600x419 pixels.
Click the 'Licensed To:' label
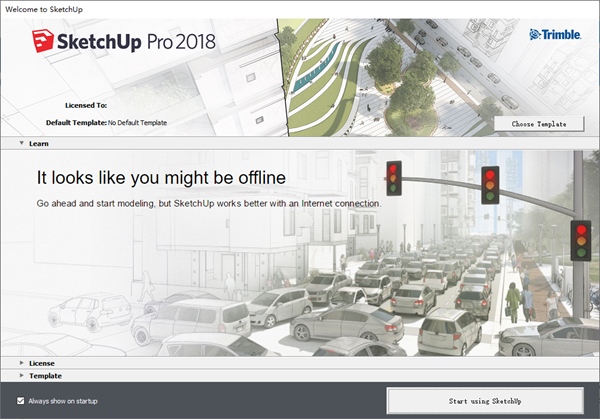click(x=86, y=105)
